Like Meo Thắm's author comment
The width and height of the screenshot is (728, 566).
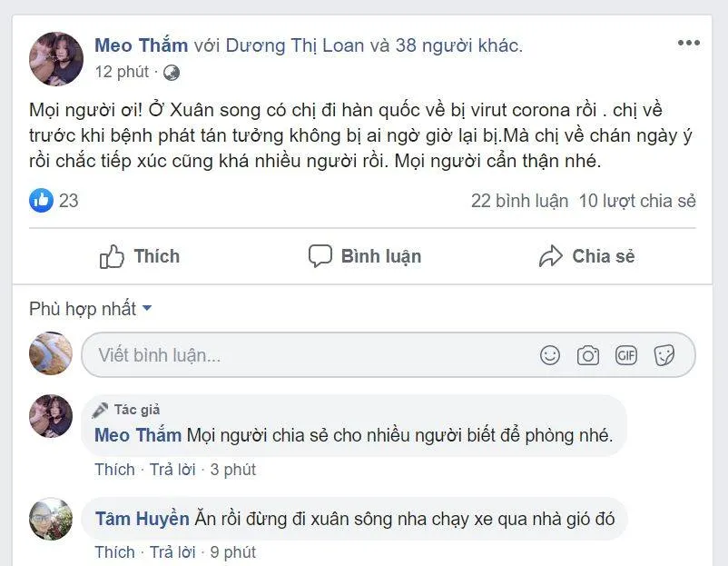(x=114, y=470)
